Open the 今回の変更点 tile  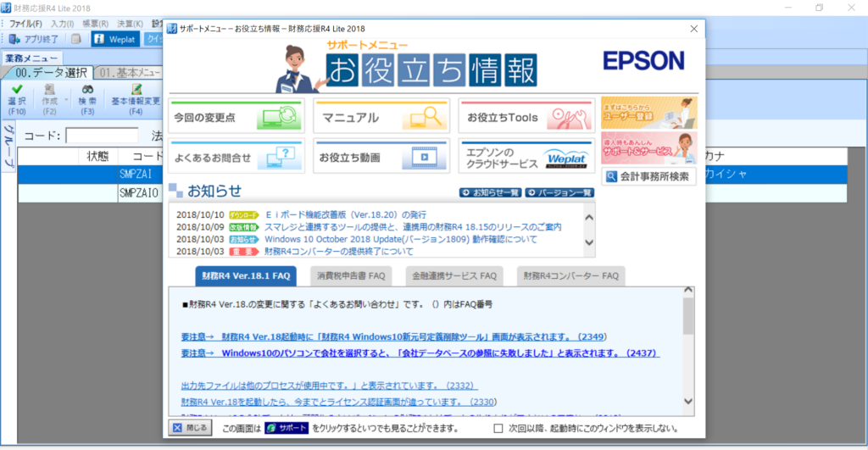pyautogui.click(x=236, y=116)
